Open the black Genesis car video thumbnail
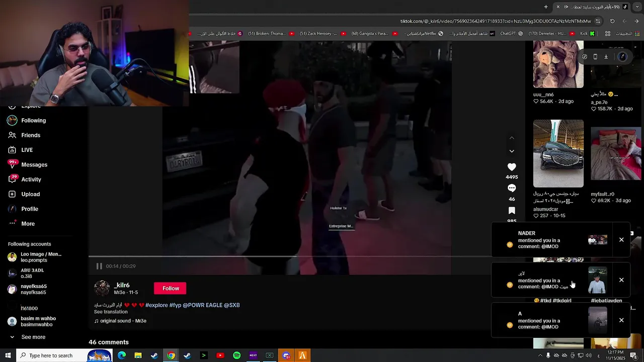 point(558,153)
